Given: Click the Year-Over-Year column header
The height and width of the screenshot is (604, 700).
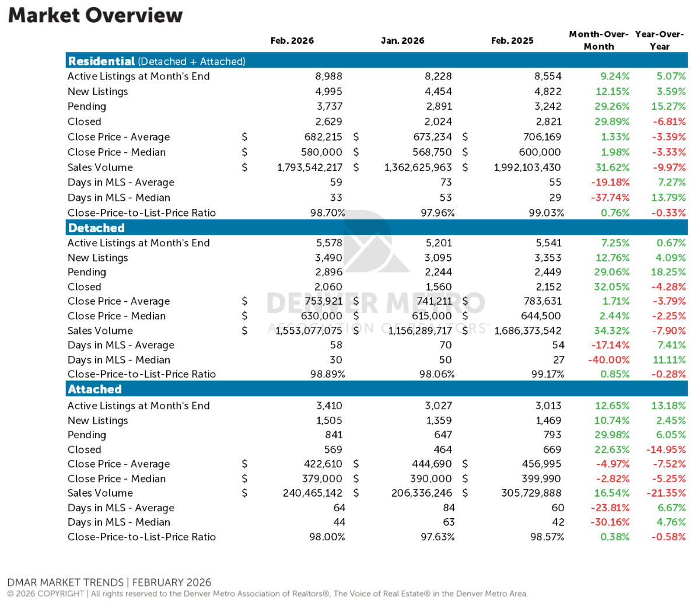Looking at the screenshot, I should click(x=659, y=40).
